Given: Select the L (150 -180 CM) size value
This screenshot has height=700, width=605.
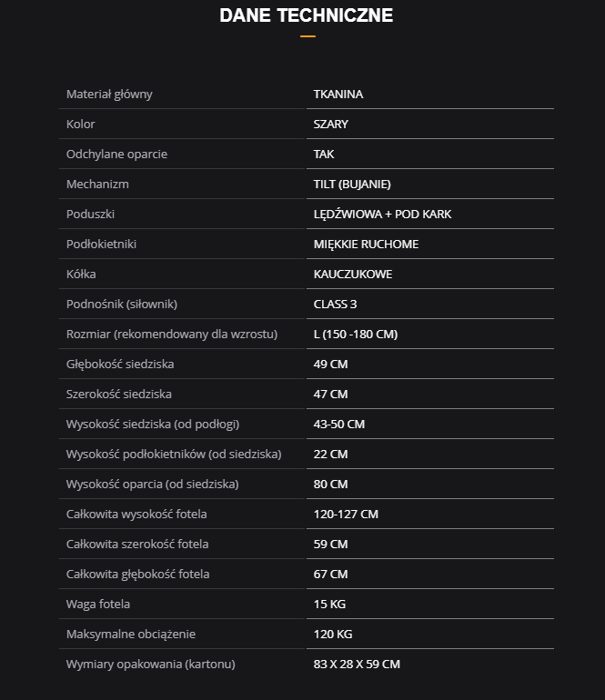Looking at the screenshot, I should 356,335.
